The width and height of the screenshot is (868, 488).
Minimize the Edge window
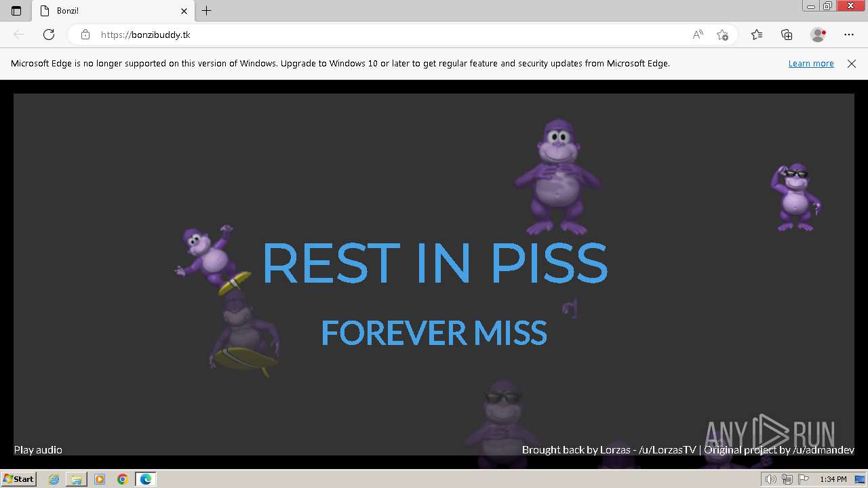pyautogui.click(x=811, y=6)
